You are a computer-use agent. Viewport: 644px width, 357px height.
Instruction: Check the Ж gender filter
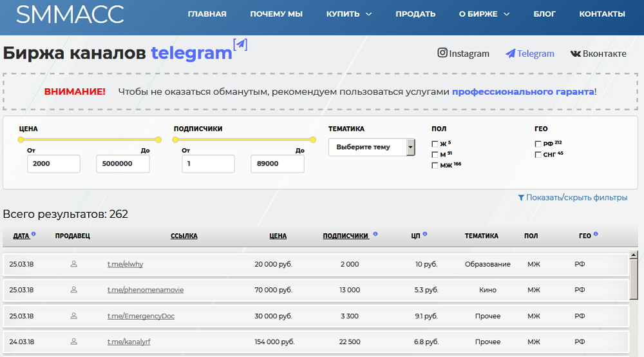[x=435, y=144]
